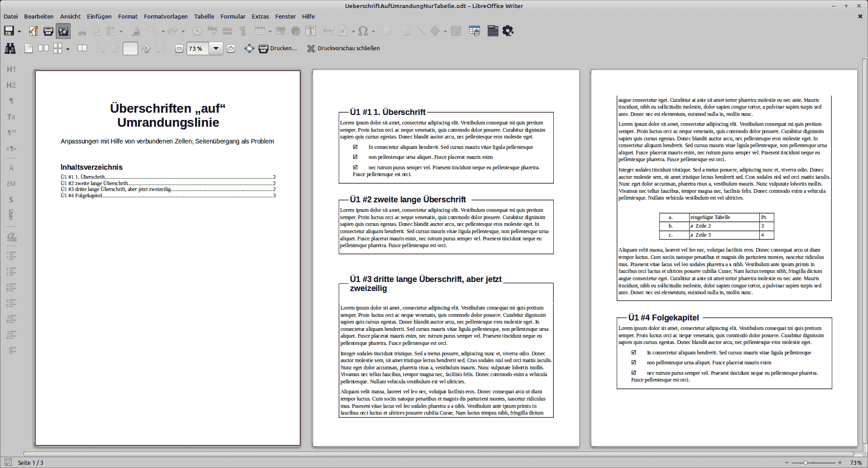Click first page thumbnail with title
868x468 pixels.
168,258
